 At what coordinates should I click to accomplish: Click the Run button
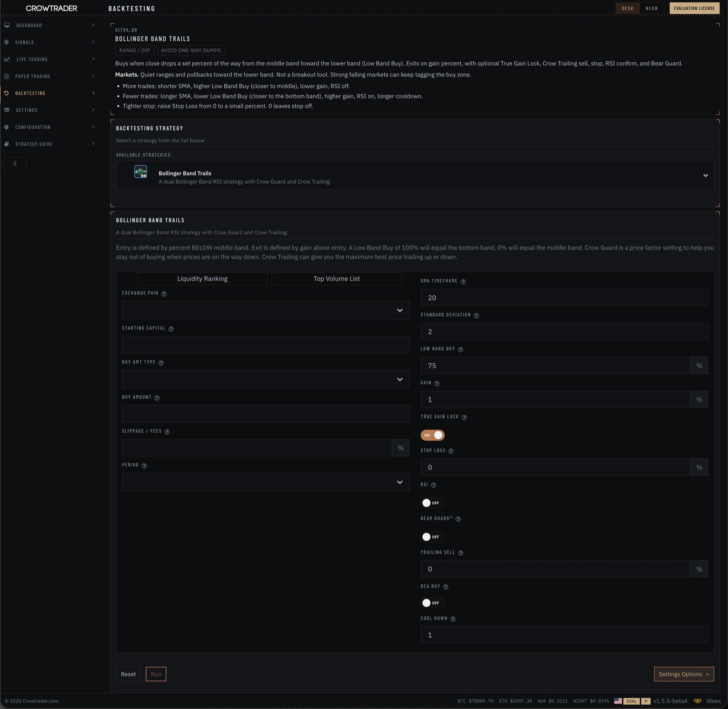pyautogui.click(x=156, y=674)
